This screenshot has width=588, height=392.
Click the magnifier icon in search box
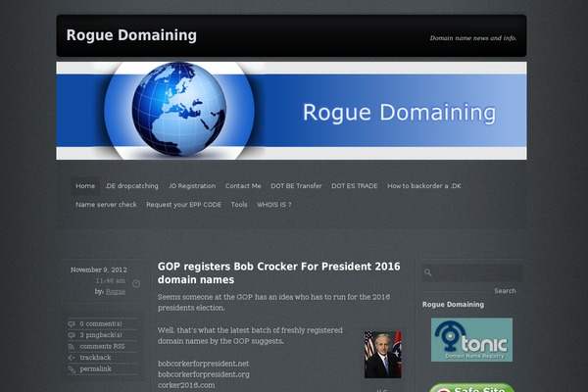pos(428,272)
